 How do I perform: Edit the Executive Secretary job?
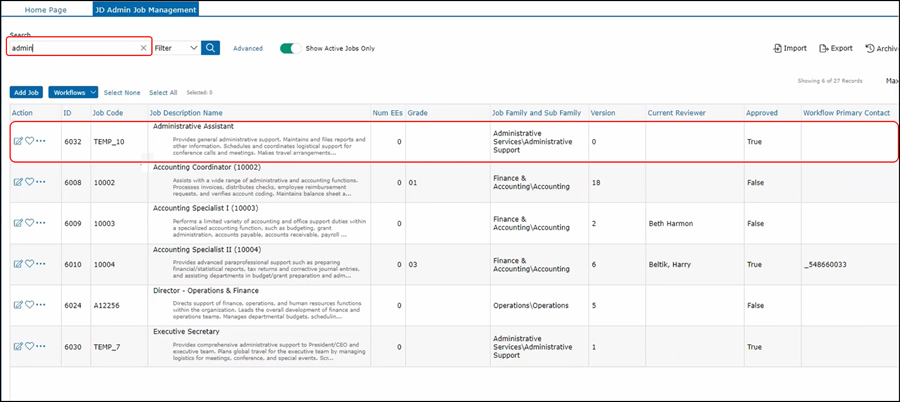point(18,346)
